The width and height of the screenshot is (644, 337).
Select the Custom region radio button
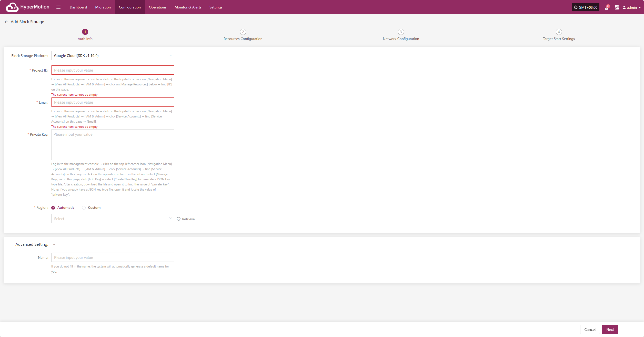pos(84,208)
